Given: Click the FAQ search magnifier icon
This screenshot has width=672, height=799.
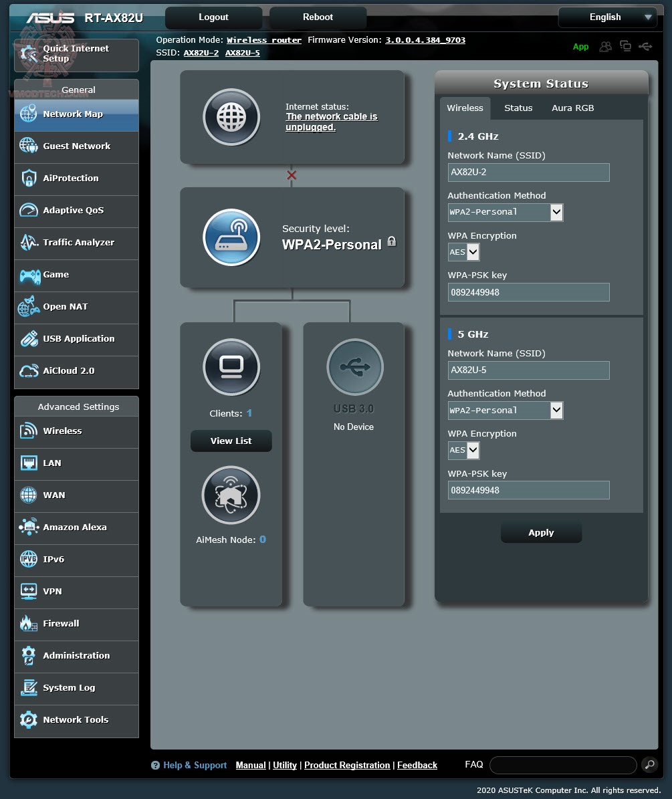Looking at the screenshot, I should [649, 764].
